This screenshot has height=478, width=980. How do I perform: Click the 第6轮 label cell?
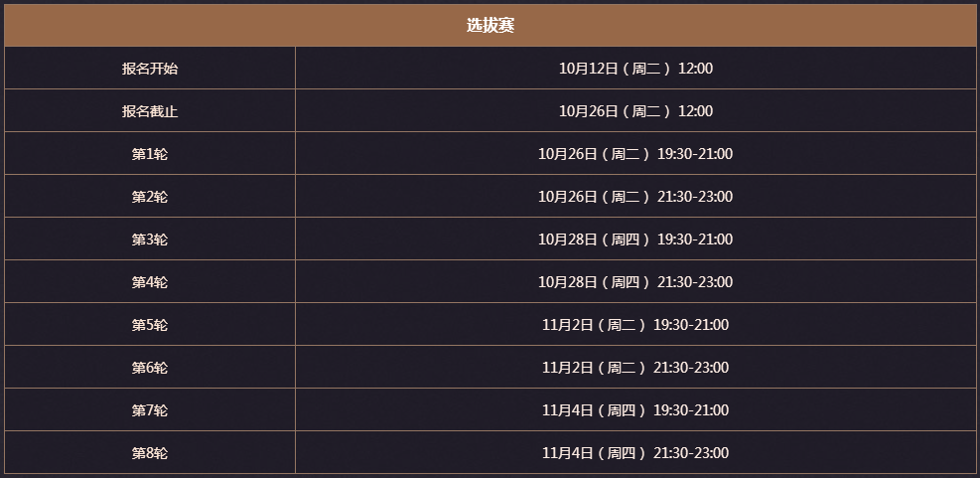click(150, 368)
